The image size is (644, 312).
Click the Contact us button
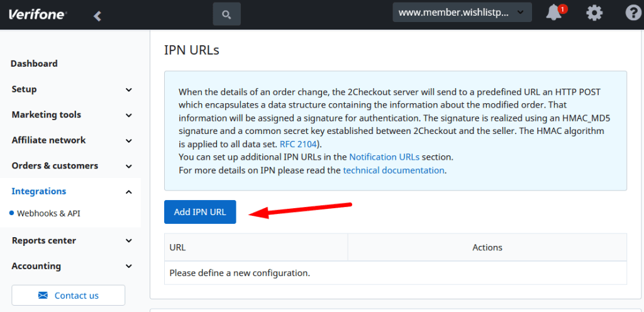click(68, 295)
